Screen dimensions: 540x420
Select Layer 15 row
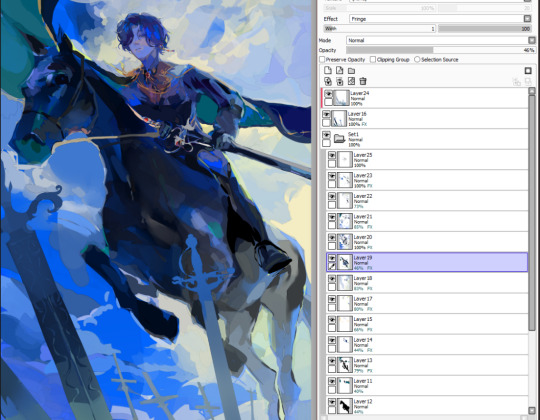427,324
